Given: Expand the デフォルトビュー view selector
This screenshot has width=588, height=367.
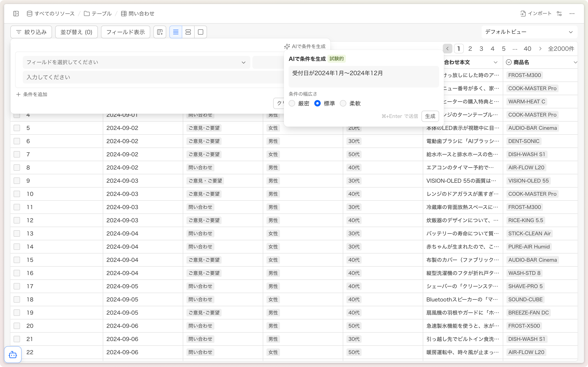Looking at the screenshot, I should coord(529,32).
